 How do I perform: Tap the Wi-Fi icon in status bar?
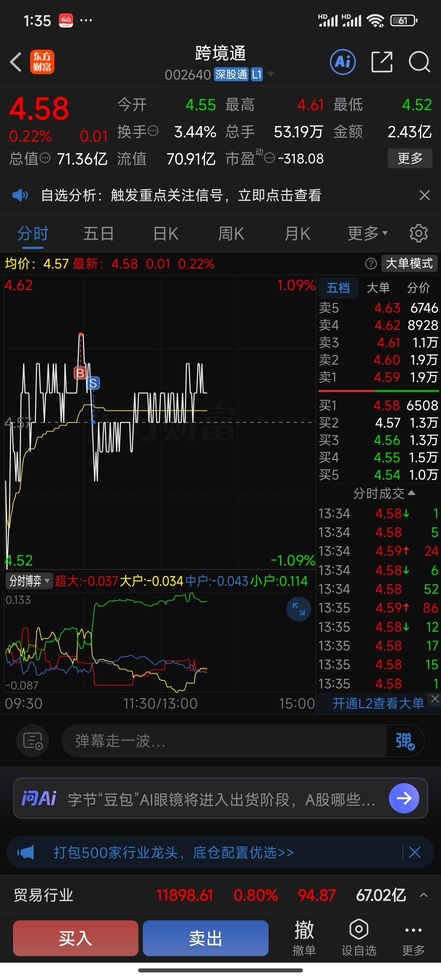[375, 20]
